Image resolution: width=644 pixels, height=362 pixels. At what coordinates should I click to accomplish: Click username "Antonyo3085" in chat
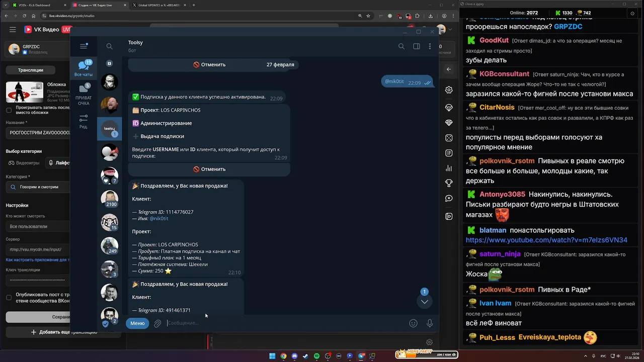[502, 194]
